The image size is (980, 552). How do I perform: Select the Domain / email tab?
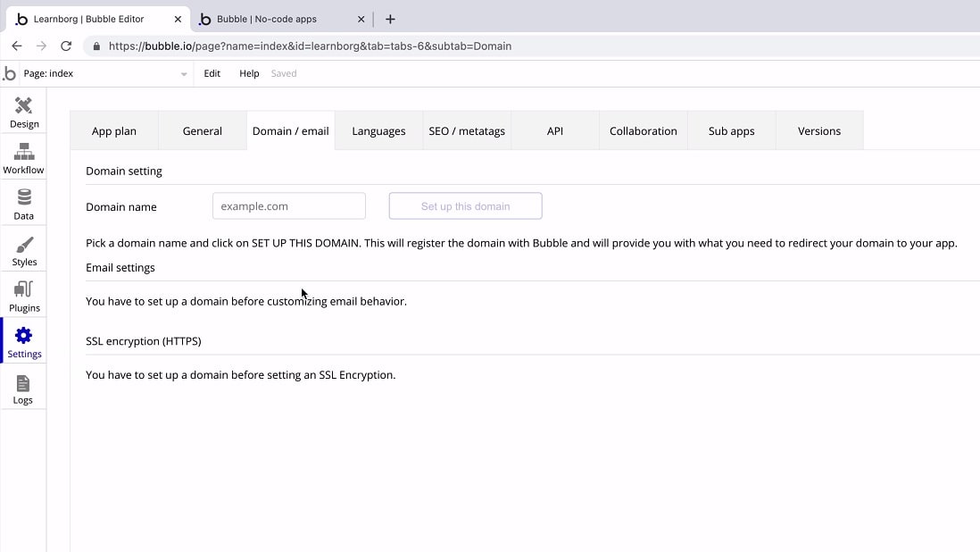coord(291,130)
